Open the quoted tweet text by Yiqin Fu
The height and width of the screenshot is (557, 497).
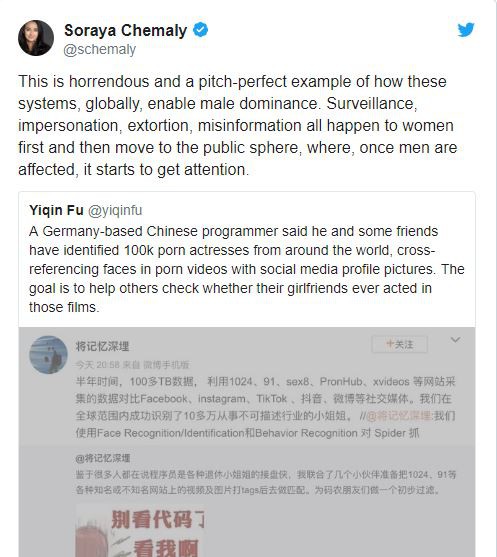[x=247, y=269]
